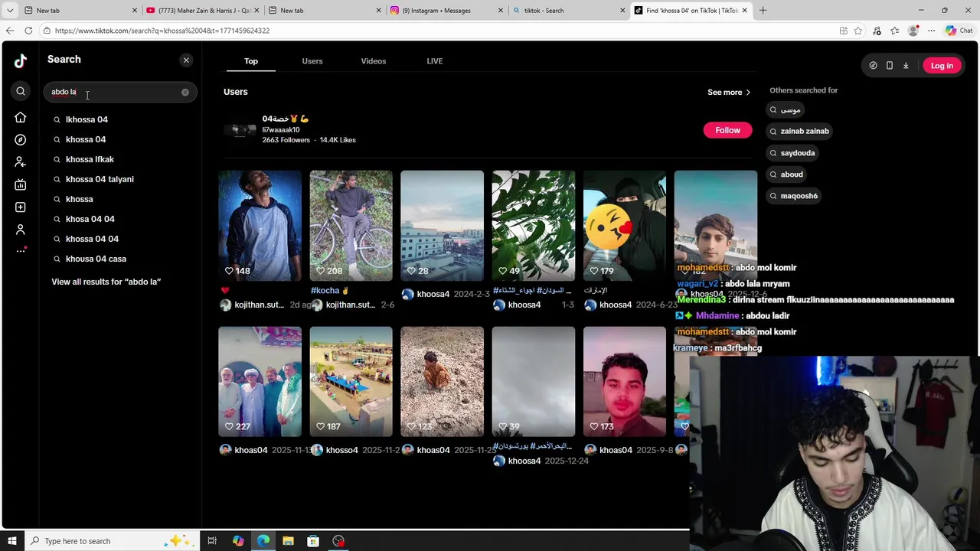Open Copilot Chat in browser toolbar
Screen dimensions: 980x551
959,31
